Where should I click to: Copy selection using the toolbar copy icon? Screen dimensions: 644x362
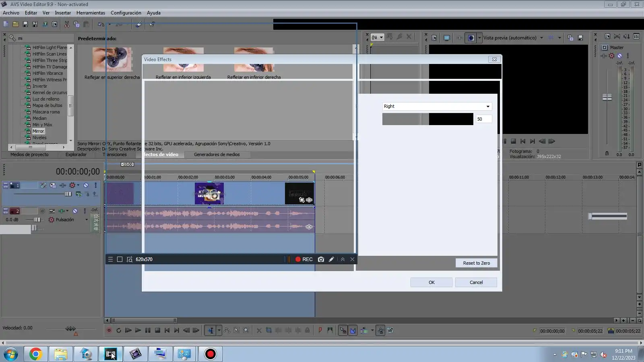[x=76, y=25]
